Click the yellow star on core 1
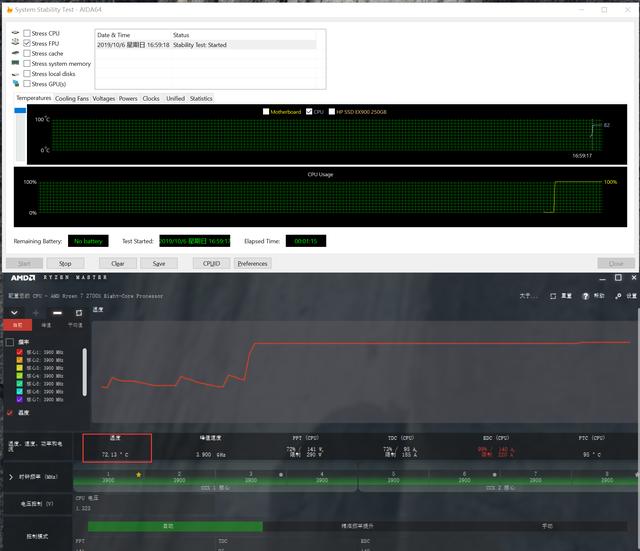640x551 pixels. tap(138, 474)
